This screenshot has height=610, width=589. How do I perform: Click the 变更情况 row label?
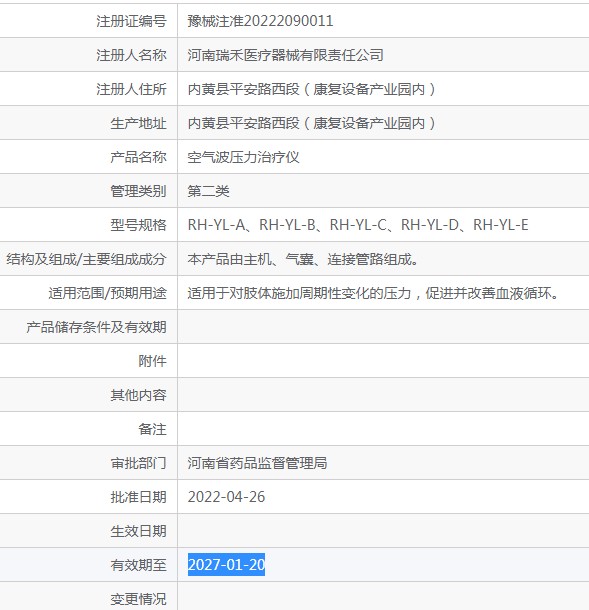tap(138, 599)
